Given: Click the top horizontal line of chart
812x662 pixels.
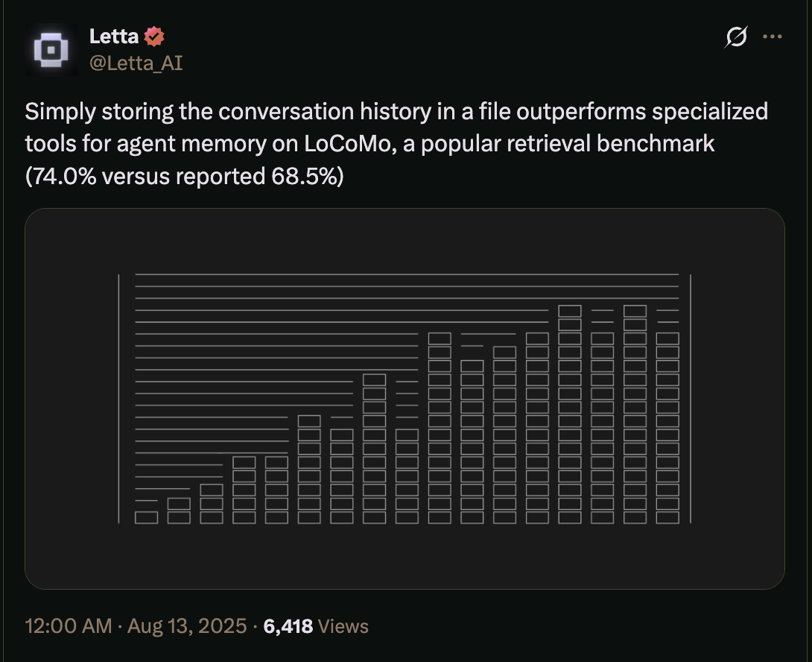Looking at the screenshot, I should coord(407,274).
